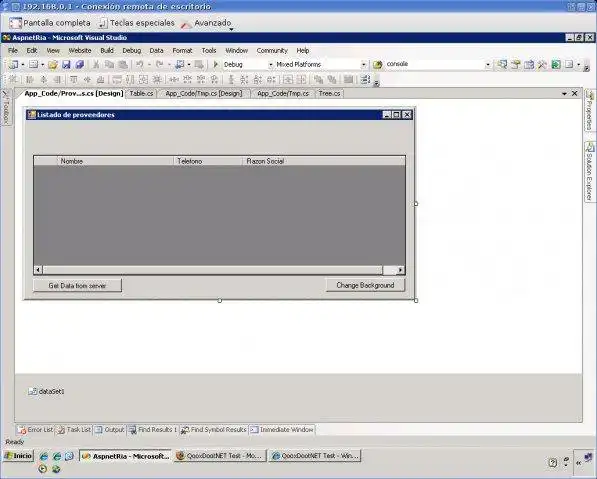
Task: Click Make Vertical Spacing Equal icon
Action: pyautogui.click(x=230, y=80)
